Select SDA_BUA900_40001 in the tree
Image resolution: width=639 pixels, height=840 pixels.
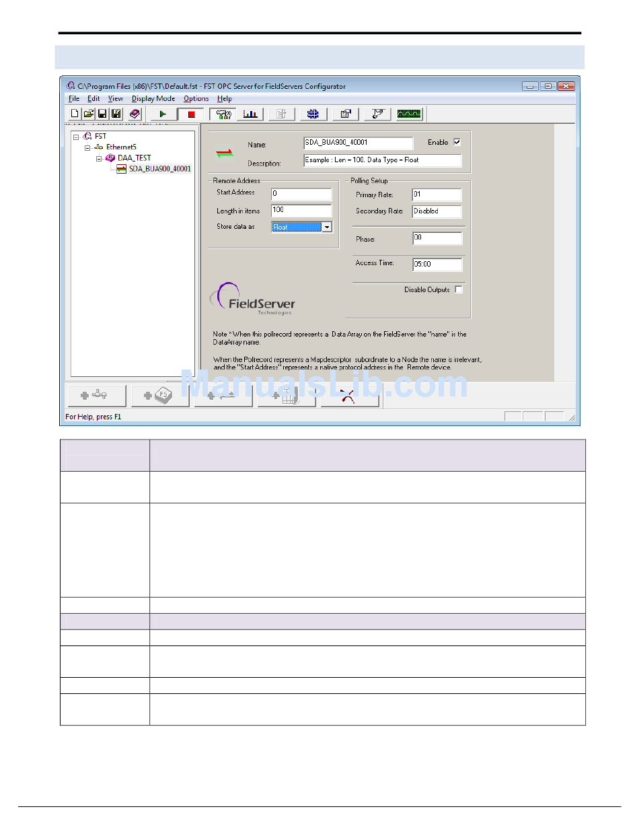[159, 169]
